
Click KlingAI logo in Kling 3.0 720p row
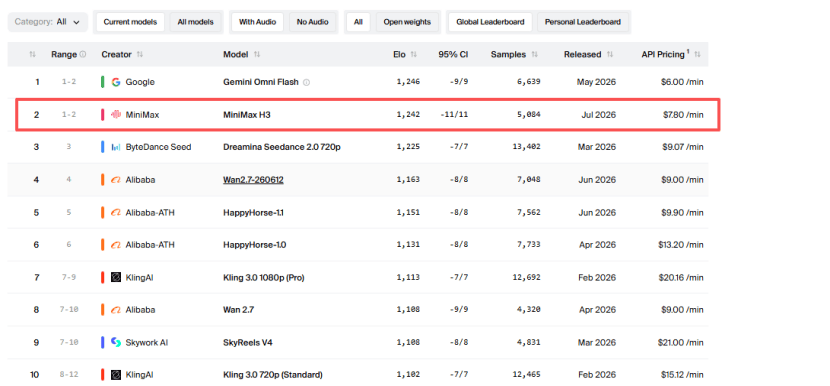coord(116,375)
